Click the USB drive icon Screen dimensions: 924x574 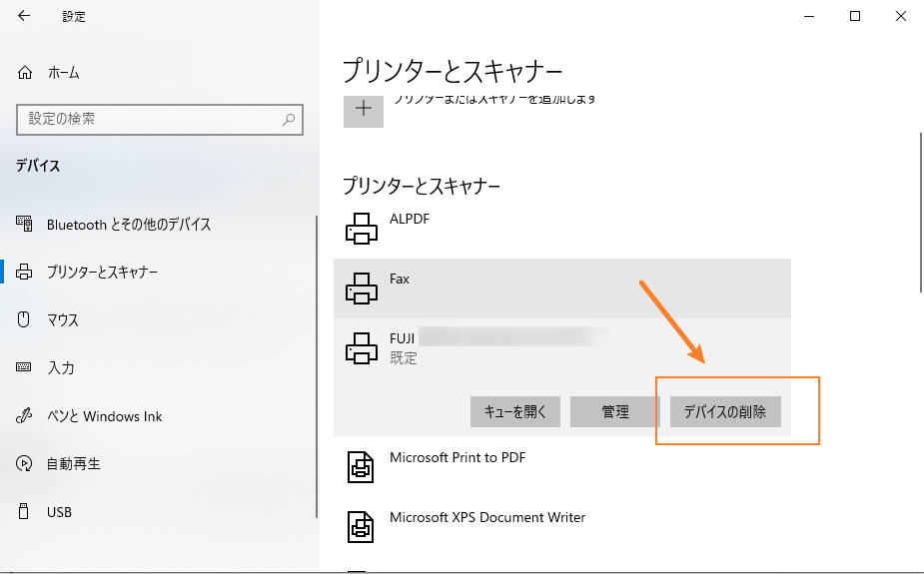[x=24, y=511]
